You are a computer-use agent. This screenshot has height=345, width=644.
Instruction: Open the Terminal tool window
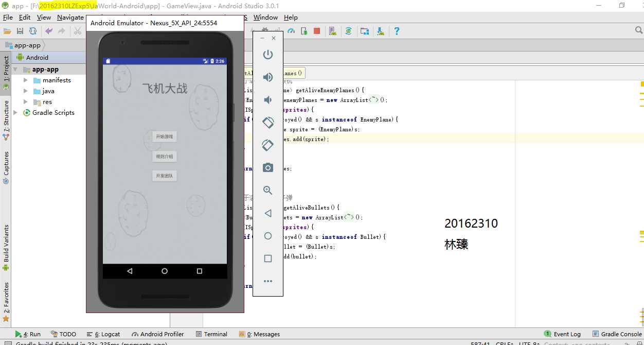click(211, 334)
